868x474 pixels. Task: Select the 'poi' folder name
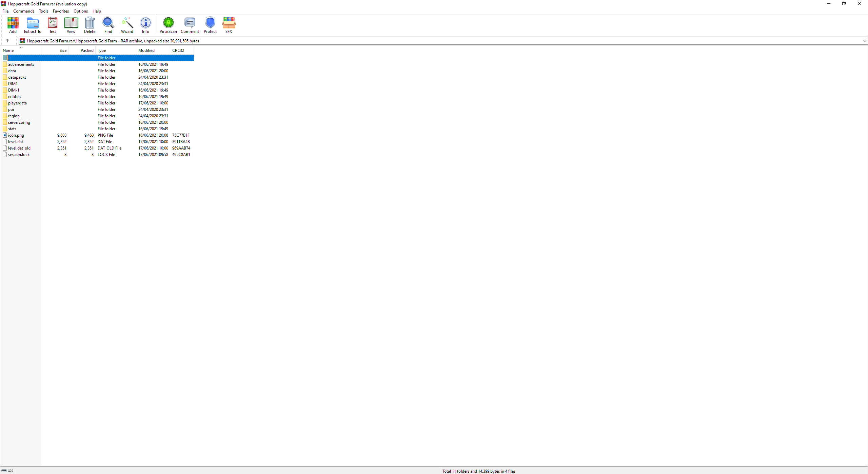coord(11,110)
